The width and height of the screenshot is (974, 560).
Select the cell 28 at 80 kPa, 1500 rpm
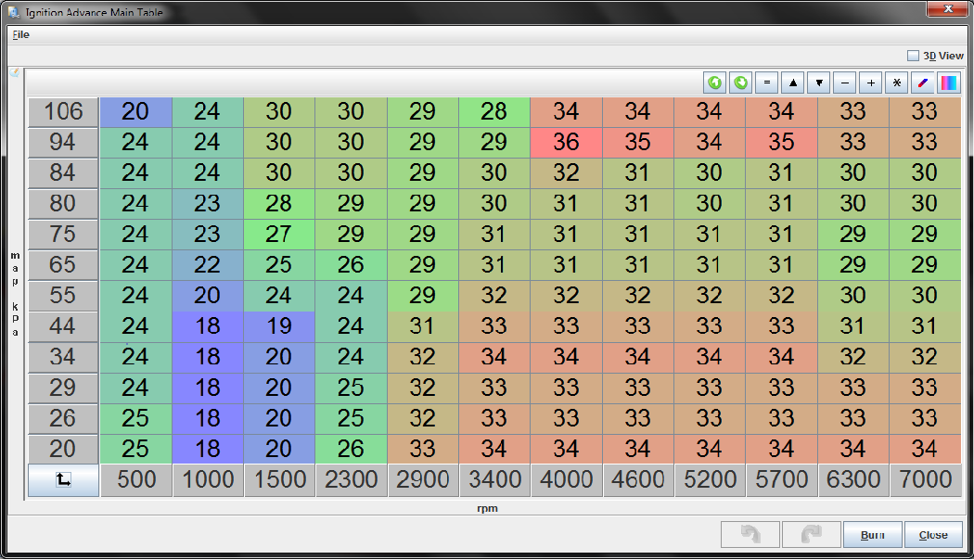pyautogui.click(x=279, y=204)
